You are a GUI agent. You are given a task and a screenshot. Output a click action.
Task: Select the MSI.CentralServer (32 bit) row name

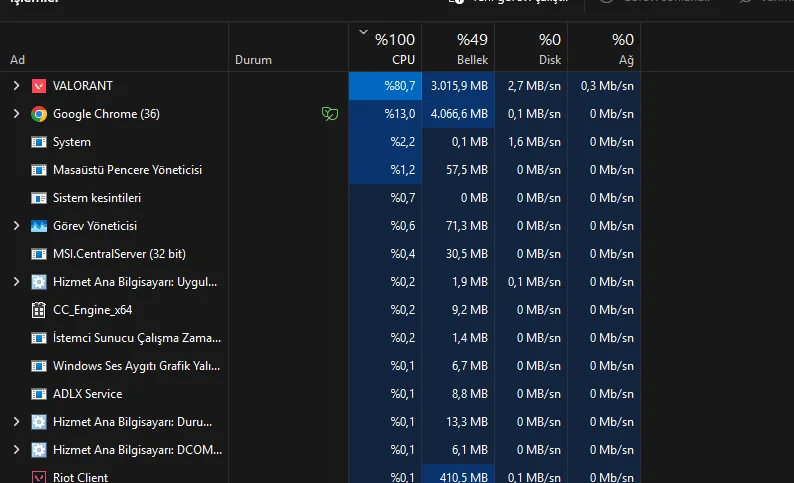[x=120, y=254]
